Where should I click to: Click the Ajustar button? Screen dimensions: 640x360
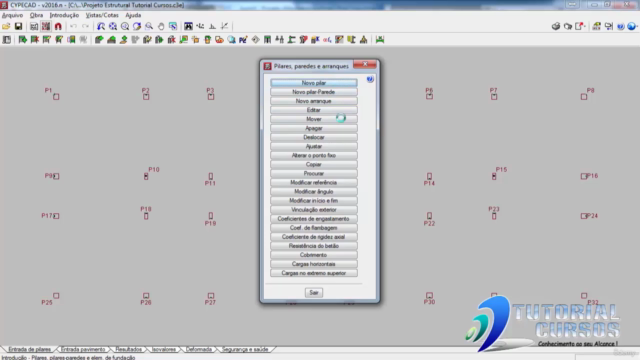(313, 146)
